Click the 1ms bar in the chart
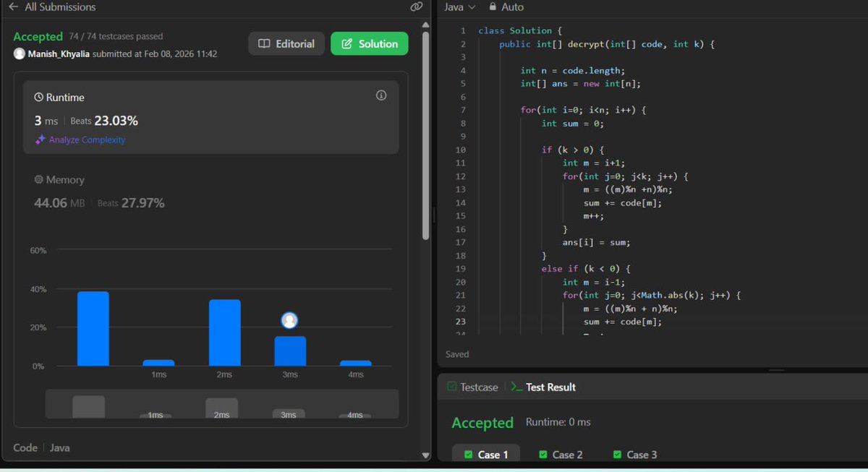The width and height of the screenshot is (868, 472). (158, 363)
